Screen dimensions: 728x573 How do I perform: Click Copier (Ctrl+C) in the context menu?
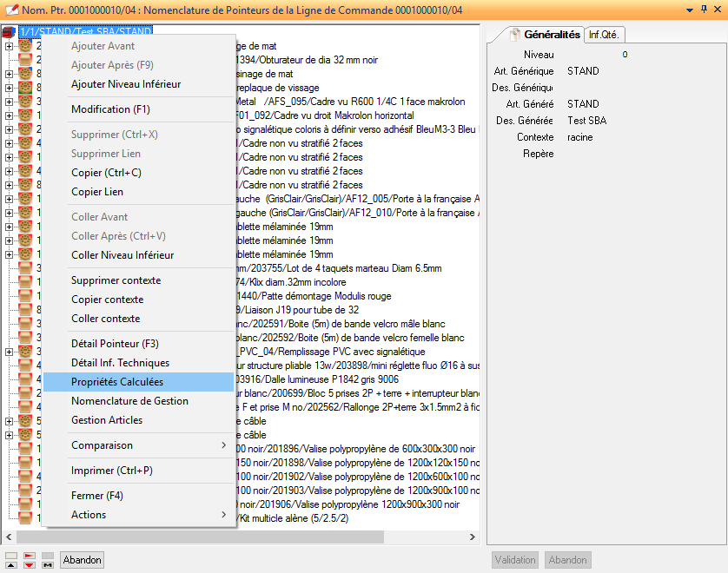point(106,173)
